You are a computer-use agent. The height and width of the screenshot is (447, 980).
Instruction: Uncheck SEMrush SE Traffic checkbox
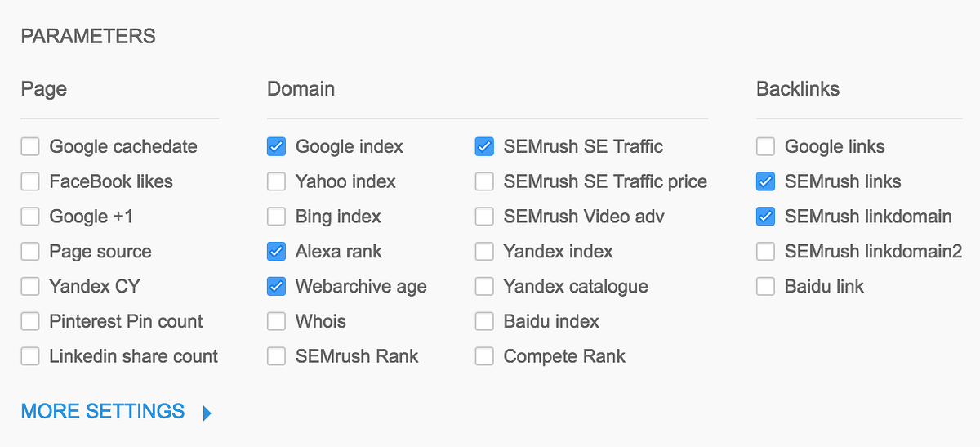coord(484,147)
